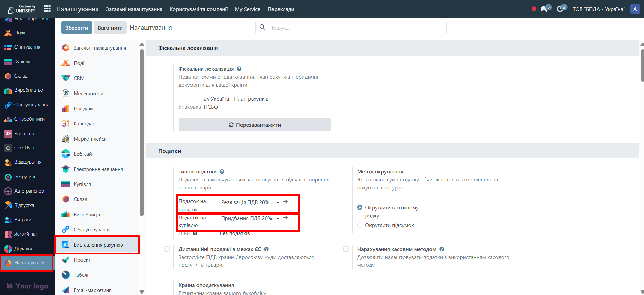Select the Округлити в кожному рядку option
The image size is (644, 295).
pyautogui.click(x=360, y=208)
